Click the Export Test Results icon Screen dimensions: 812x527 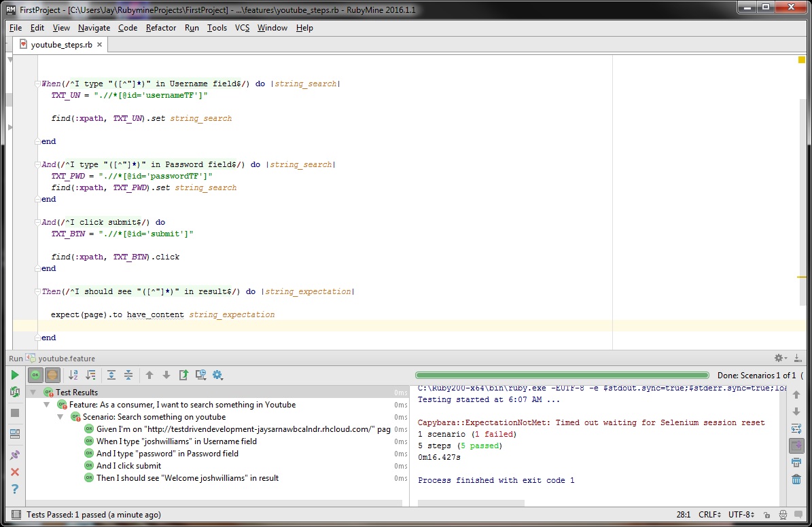(x=183, y=375)
